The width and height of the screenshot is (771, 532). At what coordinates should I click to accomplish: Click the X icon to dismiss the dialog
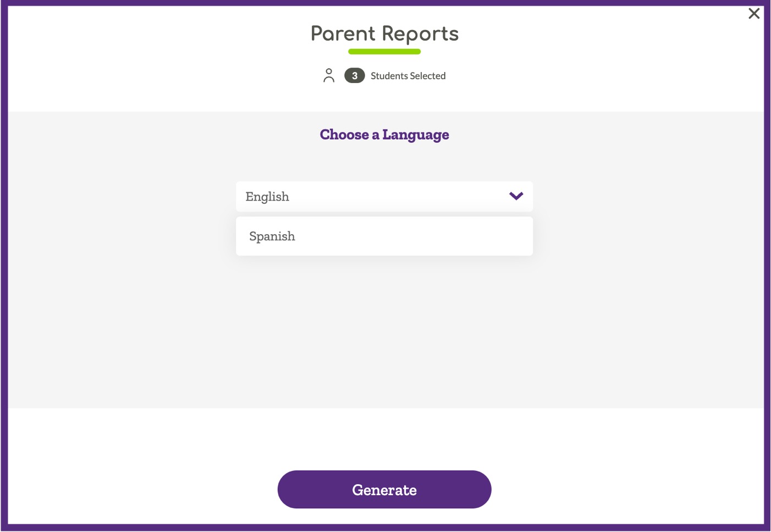click(753, 14)
